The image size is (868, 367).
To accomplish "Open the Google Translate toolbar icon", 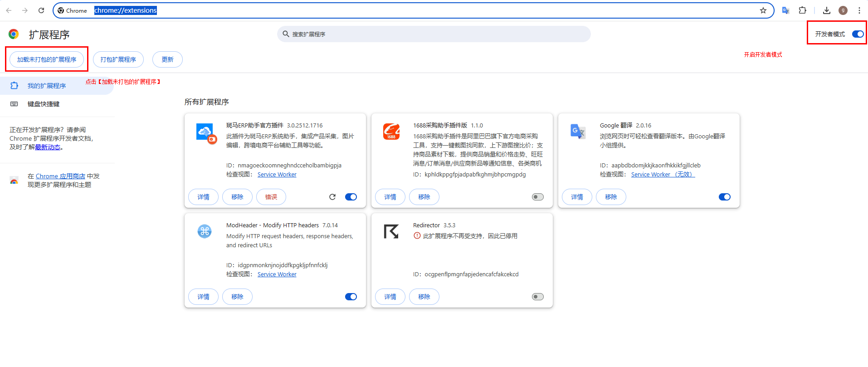I will click(785, 10).
